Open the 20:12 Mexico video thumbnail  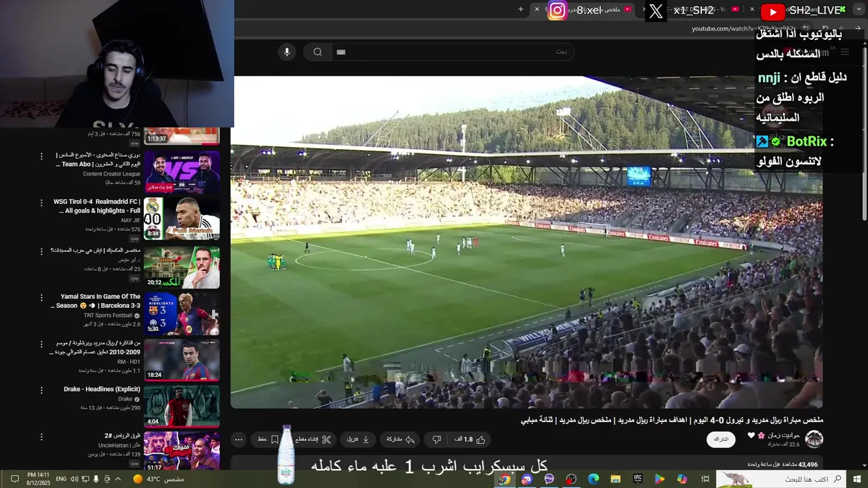click(182, 266)
